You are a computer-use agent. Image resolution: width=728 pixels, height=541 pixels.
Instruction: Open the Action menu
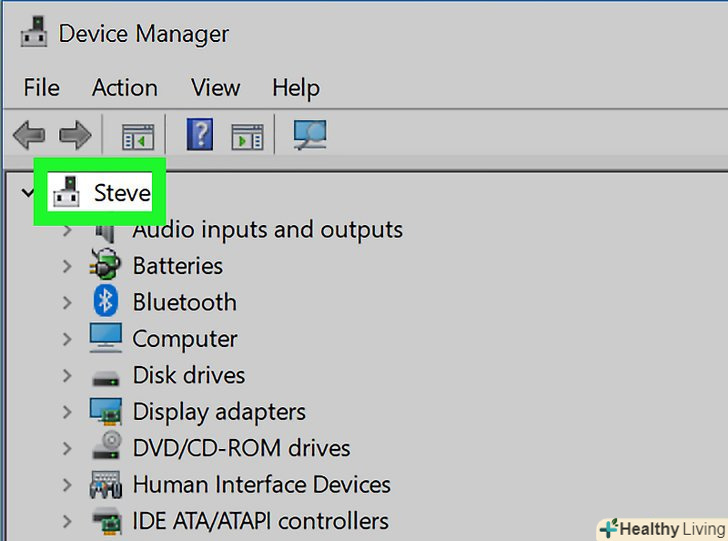[x=125, y=88]
